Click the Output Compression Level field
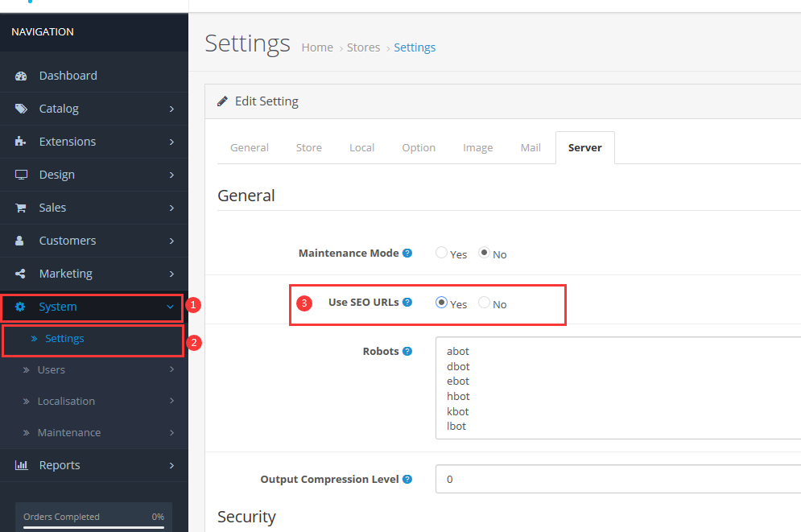Screen dimensions: 801x532 pyautogui.click(x=617, y=479)
